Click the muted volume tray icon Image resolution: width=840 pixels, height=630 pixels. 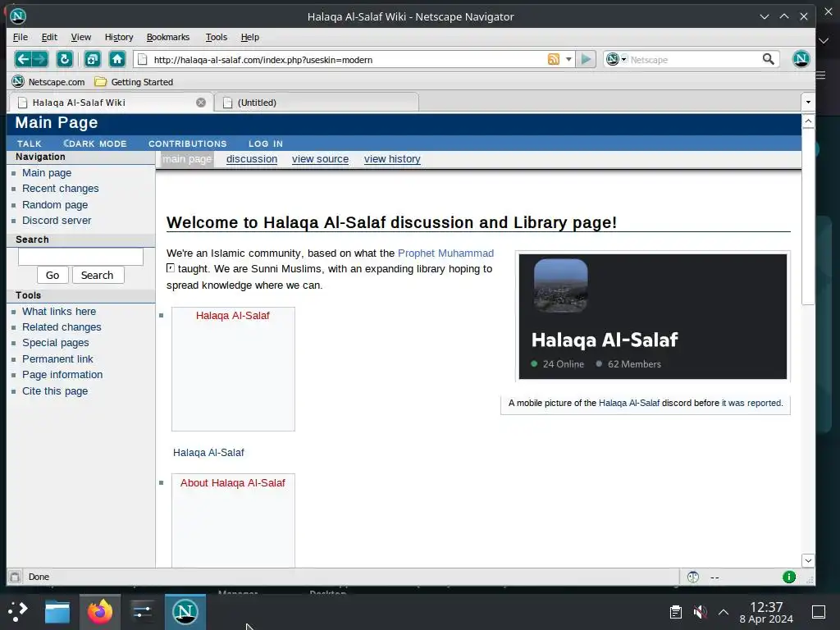(700, 612)
